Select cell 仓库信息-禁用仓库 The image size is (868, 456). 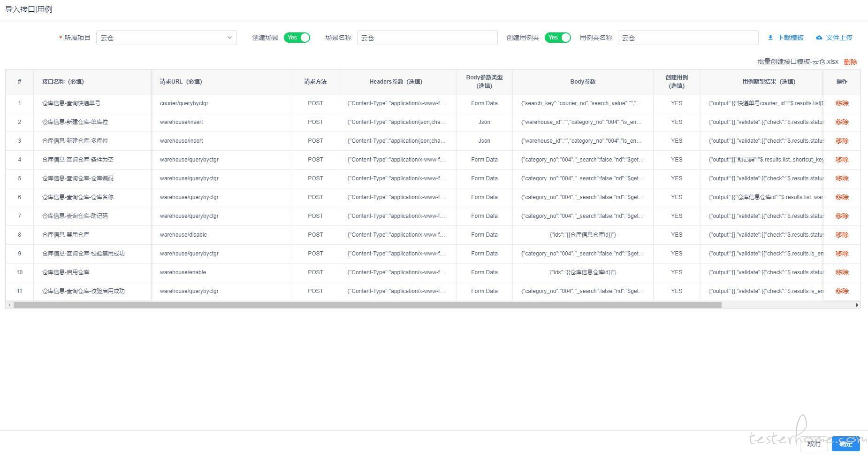[92, 235]
